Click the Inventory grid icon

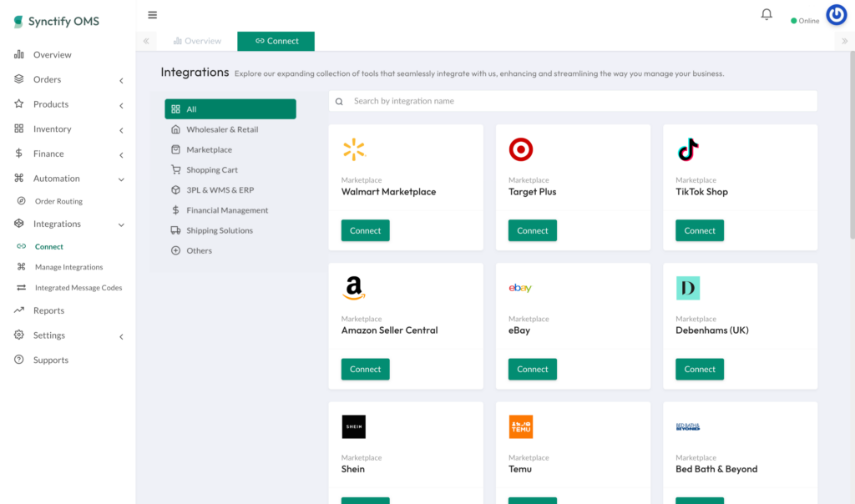[19, 129]
